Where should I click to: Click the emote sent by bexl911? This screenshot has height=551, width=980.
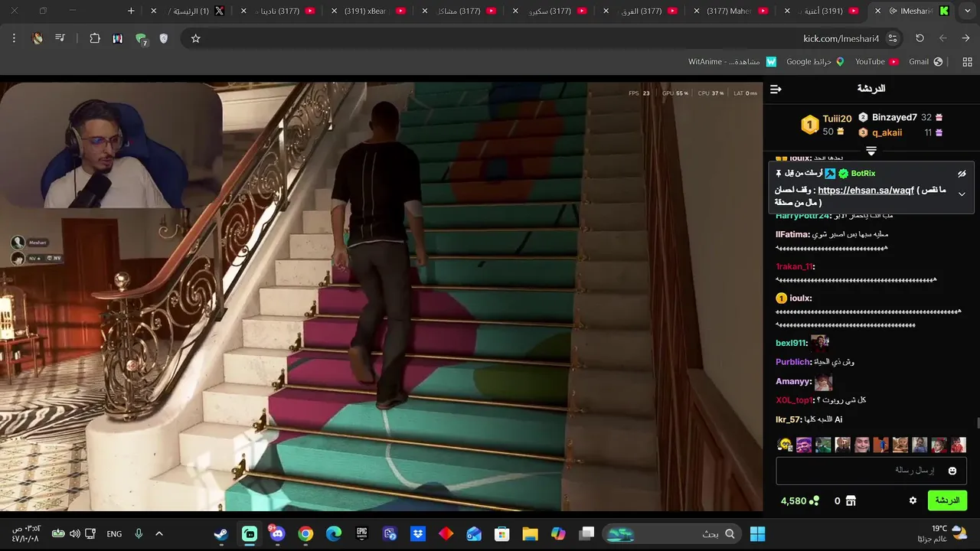[820, 342]
